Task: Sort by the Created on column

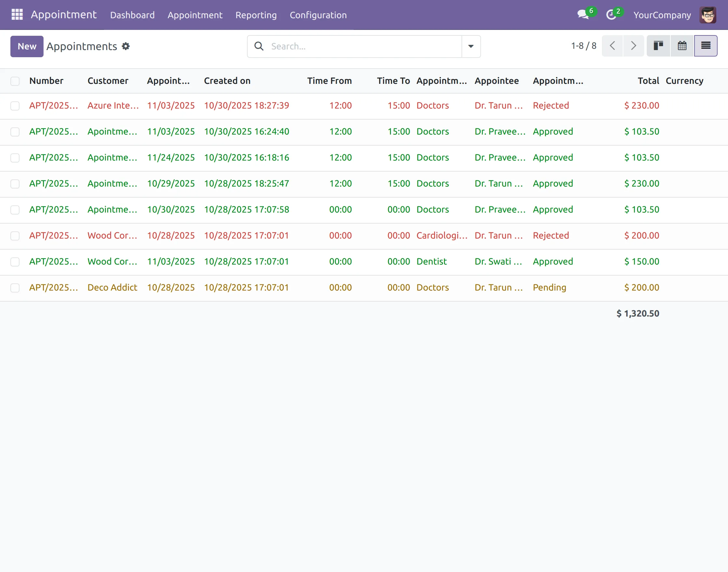Action: click(x=227, y=81)
